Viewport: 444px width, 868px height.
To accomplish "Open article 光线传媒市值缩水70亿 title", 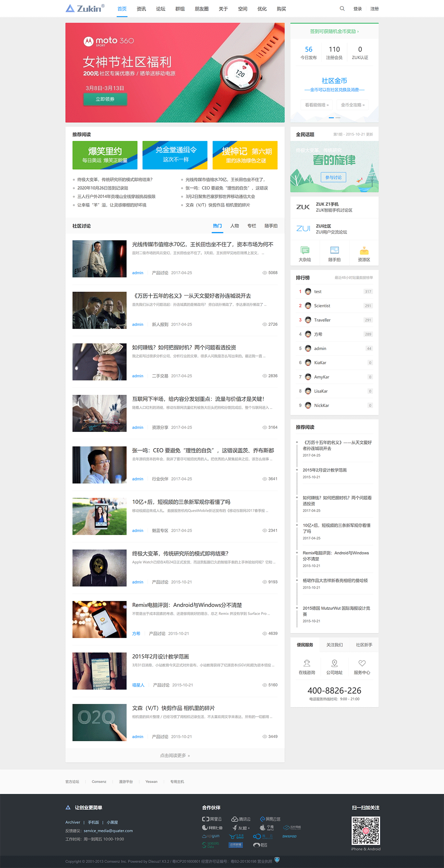I will pyautogui.click(x=203, y=244).
